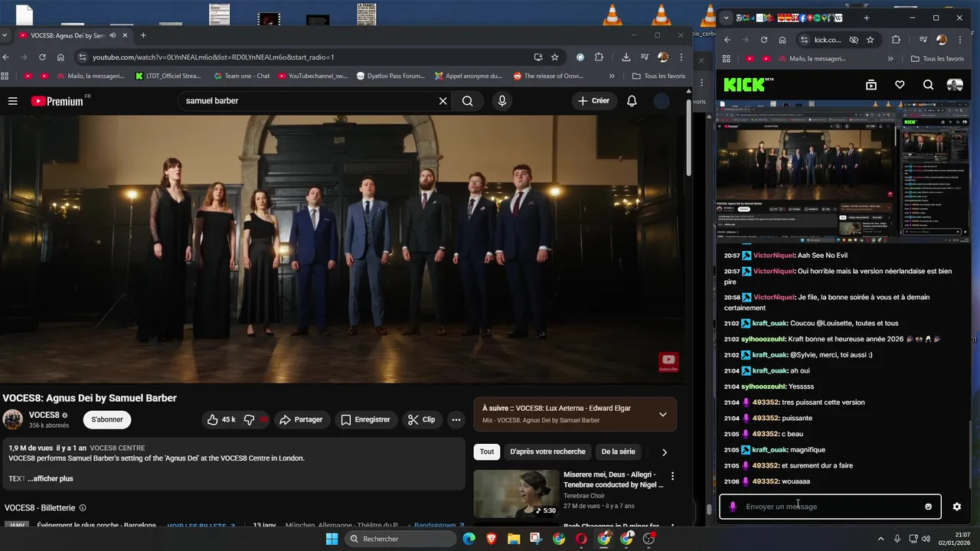The width and height of the screenshot is (980, 551).
Task: Open the emoji picker in Kick chat
Action: 929,507
